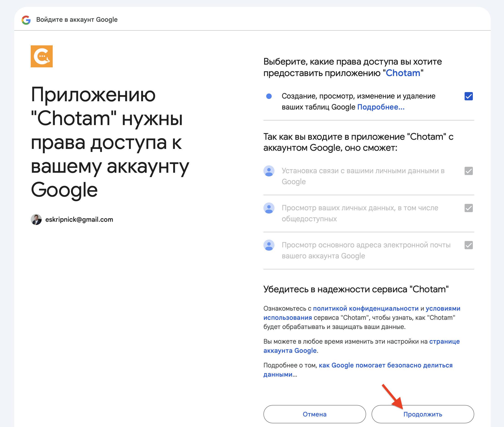Image resolution: width=504 pixels, height=427 pixels.
Task: Click greyed checkbox for primary email address
Action: point(468,245)
